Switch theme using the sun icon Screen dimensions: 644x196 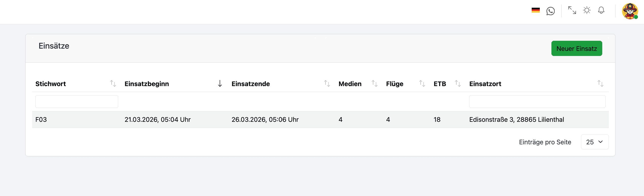587,10
